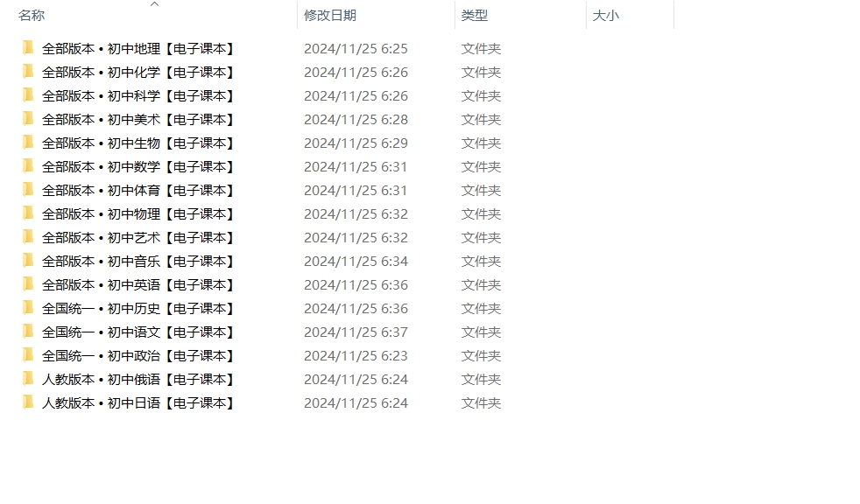Click the sort arrow above 名称
Image resolution: width=860 pixels, height=504 pixels.
click(x=155, y=3)
